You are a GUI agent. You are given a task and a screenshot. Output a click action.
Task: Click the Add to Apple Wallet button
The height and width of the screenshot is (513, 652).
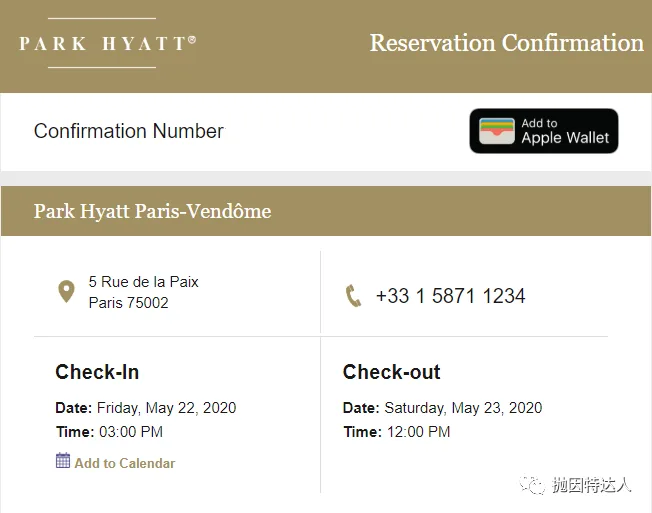pos(543,131)
